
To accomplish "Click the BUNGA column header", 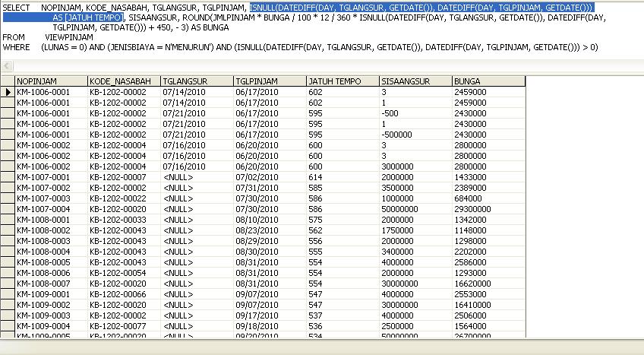I will [x=489, y=81].
